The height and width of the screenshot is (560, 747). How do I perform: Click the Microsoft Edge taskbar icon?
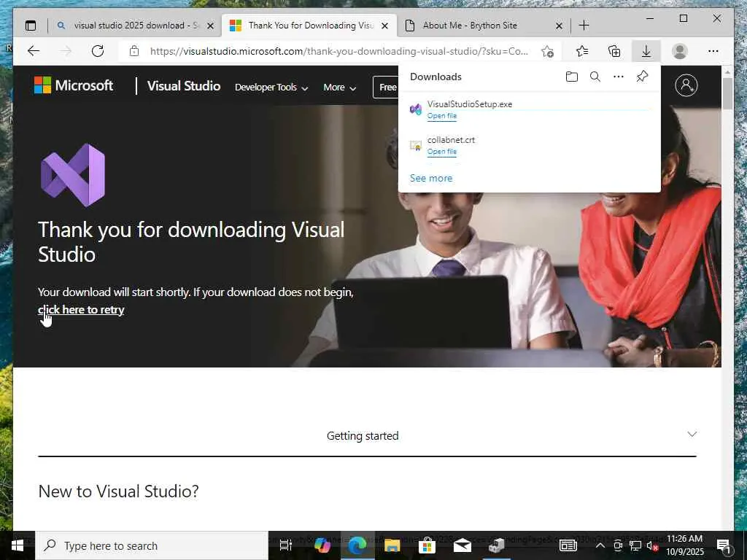(357, 545)
